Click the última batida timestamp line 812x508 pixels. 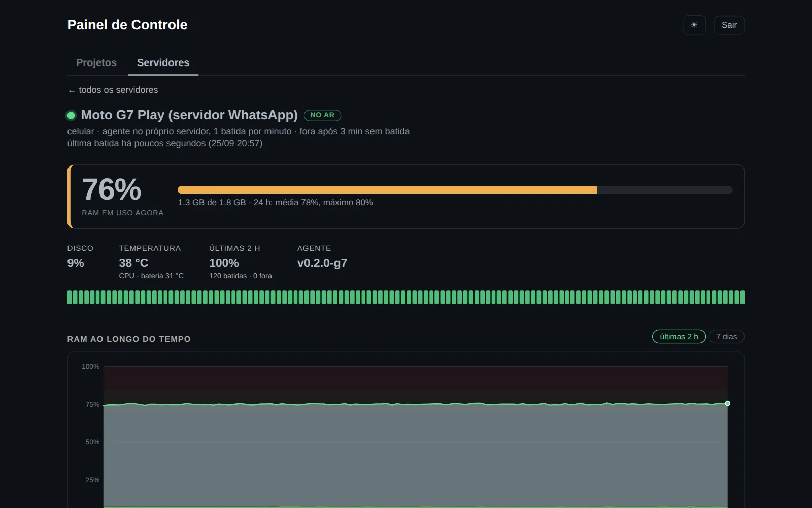(165, 143)
